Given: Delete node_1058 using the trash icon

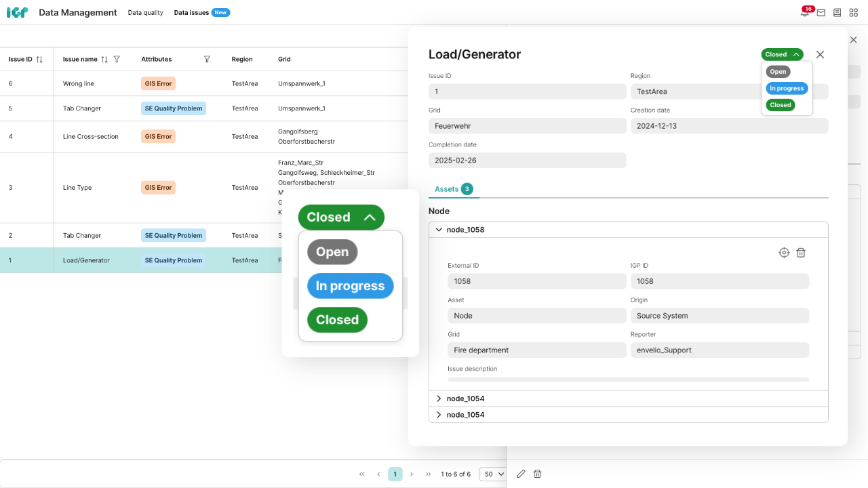Looking at the screenshot, I should pos(801,252).
